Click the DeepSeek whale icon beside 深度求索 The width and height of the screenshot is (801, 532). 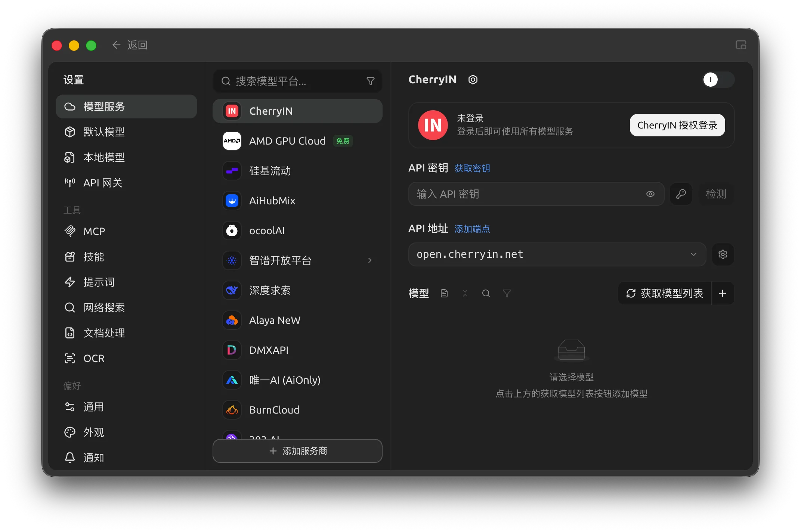(x=232, y=290)
